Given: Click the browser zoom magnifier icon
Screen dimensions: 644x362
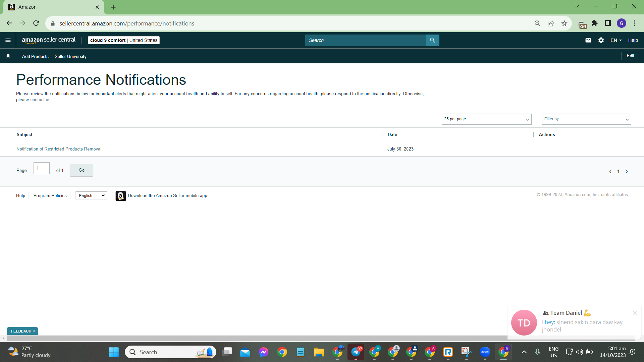Looking at the screenshot, I should click(x=537, y=23).
